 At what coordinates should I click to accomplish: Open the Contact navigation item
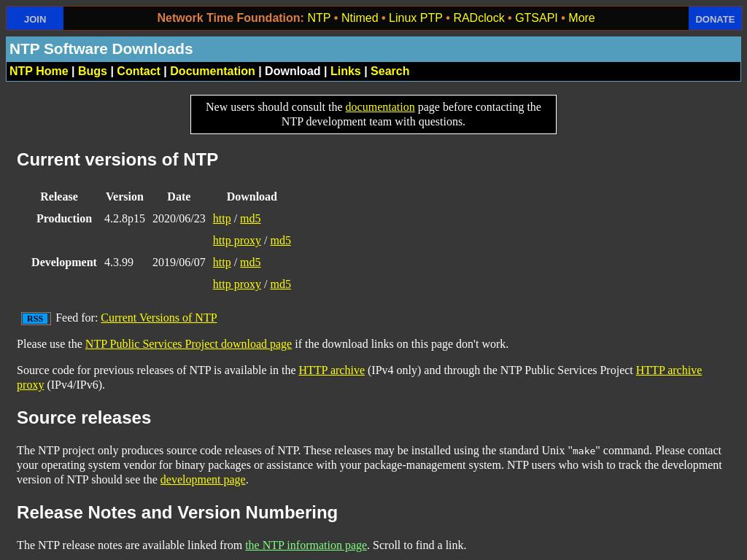pos(139,71)
